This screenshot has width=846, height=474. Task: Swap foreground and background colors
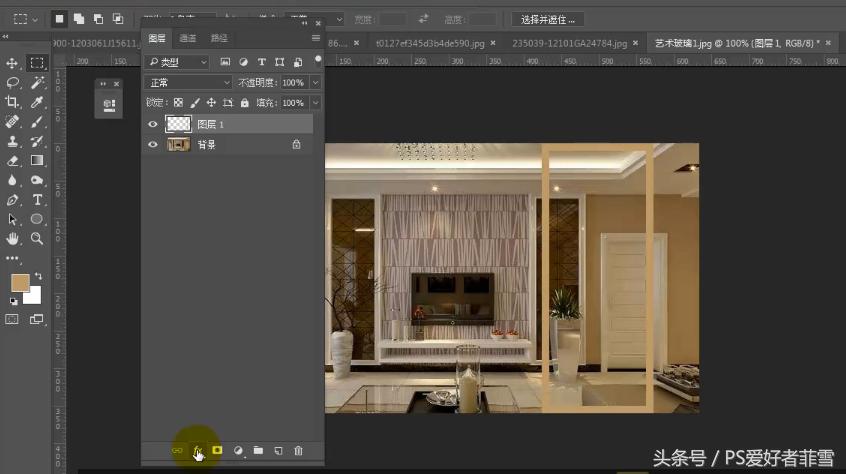[x=38, y=276]
